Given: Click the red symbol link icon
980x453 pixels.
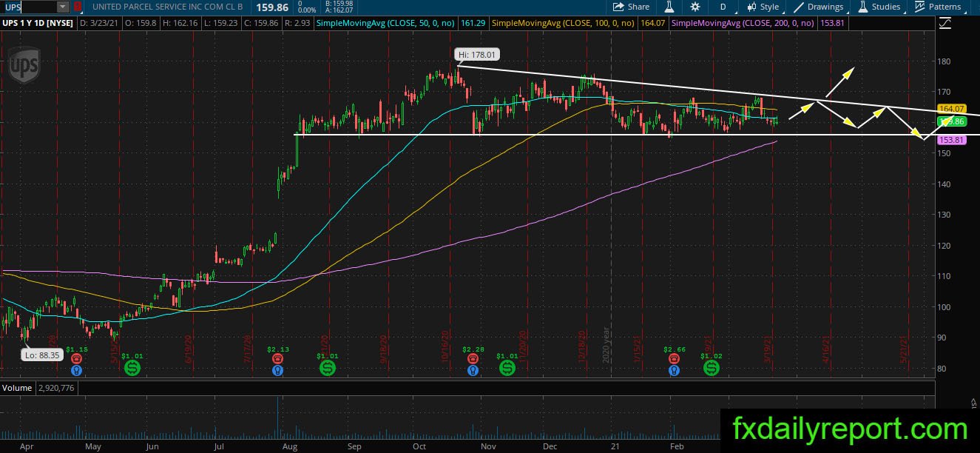Looking at the screenshot, I should click(77, 7).
